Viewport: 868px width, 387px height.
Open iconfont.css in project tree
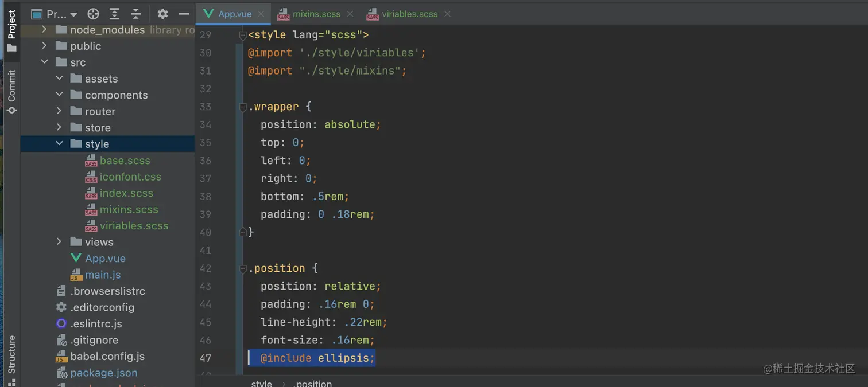point(130,177)
